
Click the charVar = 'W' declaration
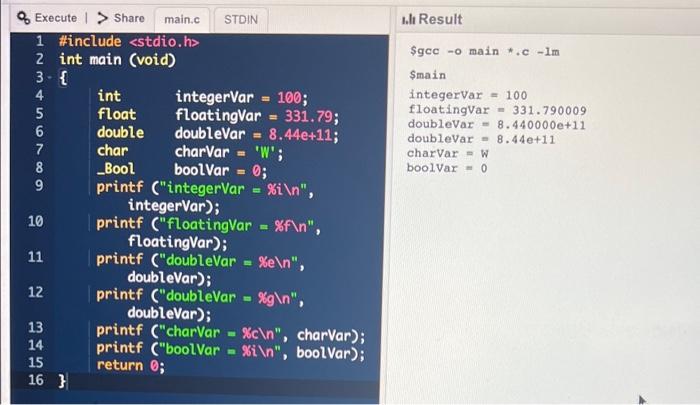tap(190, 152)
